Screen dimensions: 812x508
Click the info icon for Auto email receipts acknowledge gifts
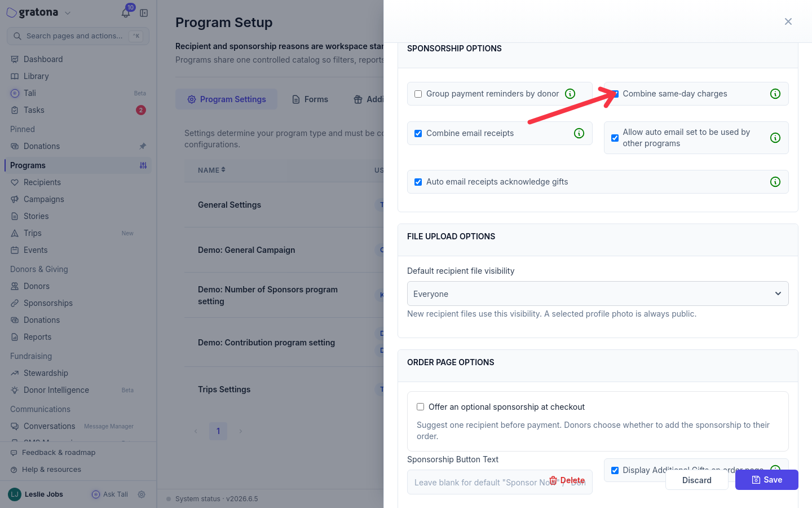pos(775,182)
